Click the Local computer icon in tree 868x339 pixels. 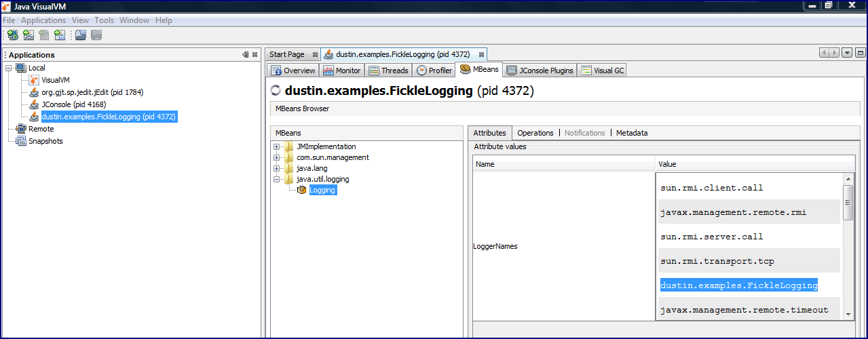click(20, 68)
